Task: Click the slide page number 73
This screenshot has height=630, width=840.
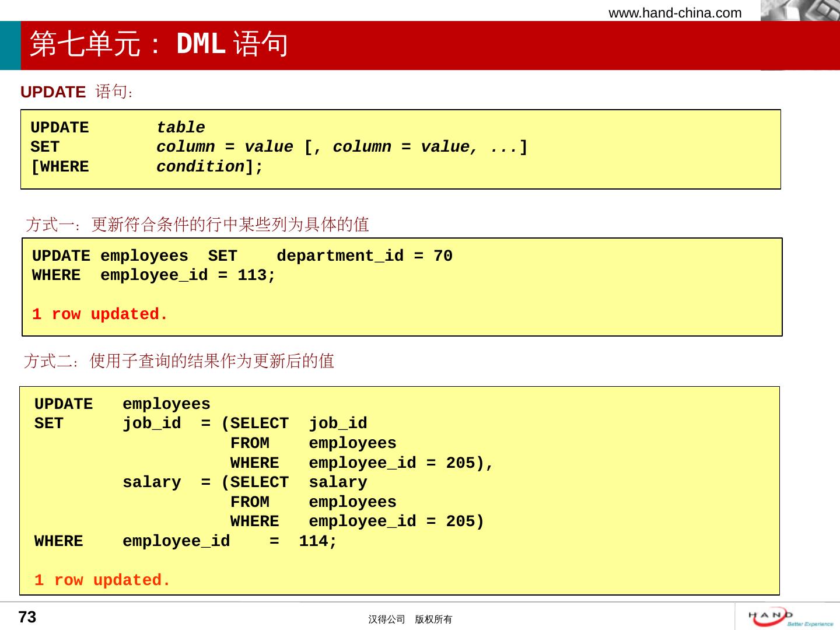Action: click(x=27, y=617)
